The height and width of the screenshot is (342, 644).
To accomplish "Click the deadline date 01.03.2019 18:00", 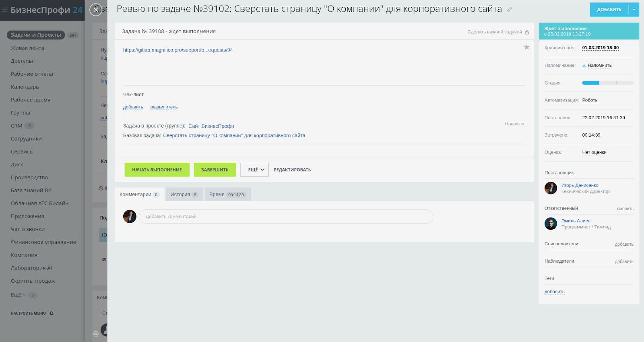I will point(600,48).
